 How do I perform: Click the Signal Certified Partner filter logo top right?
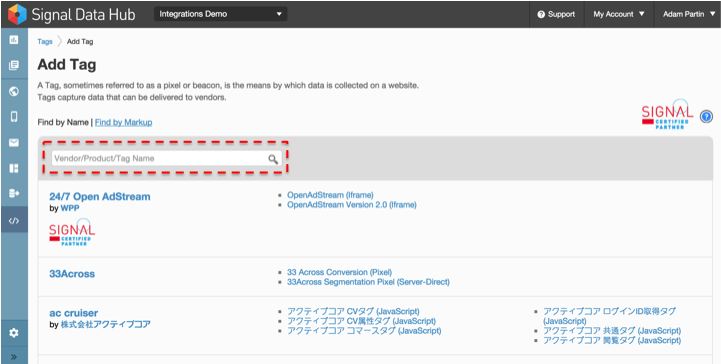tap(667, 114)
